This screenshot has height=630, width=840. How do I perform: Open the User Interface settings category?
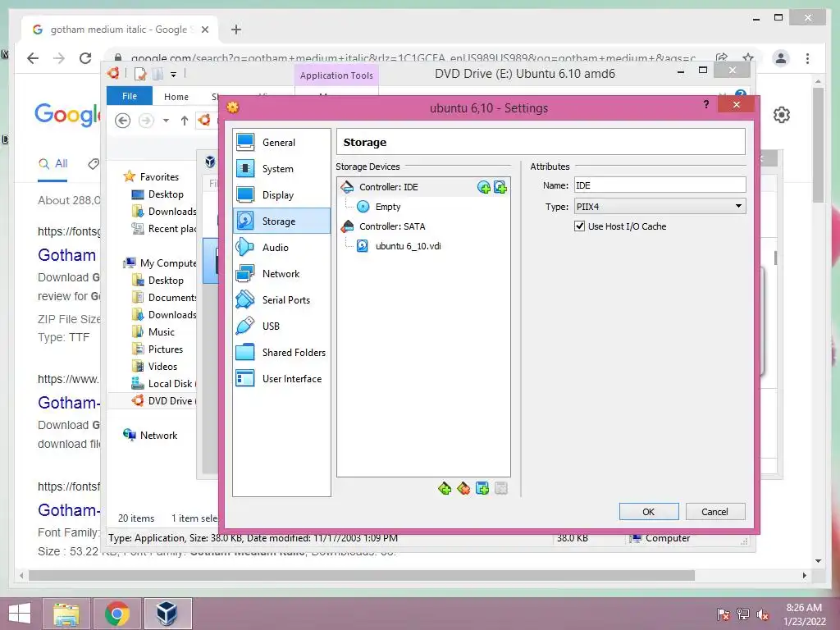coord(281,379)
